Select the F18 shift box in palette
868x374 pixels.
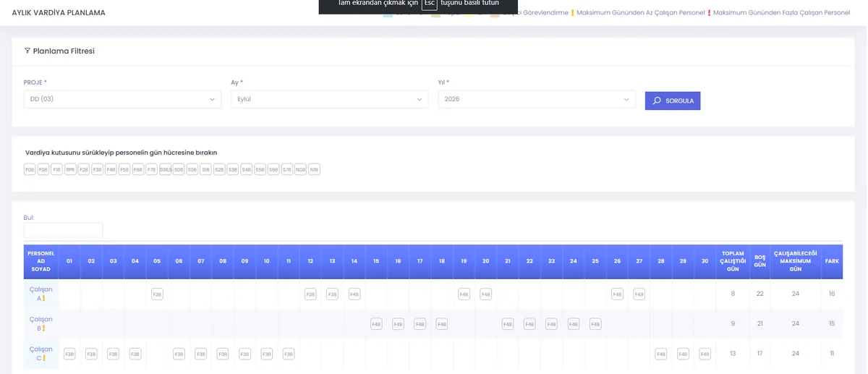tap(56, 169)
